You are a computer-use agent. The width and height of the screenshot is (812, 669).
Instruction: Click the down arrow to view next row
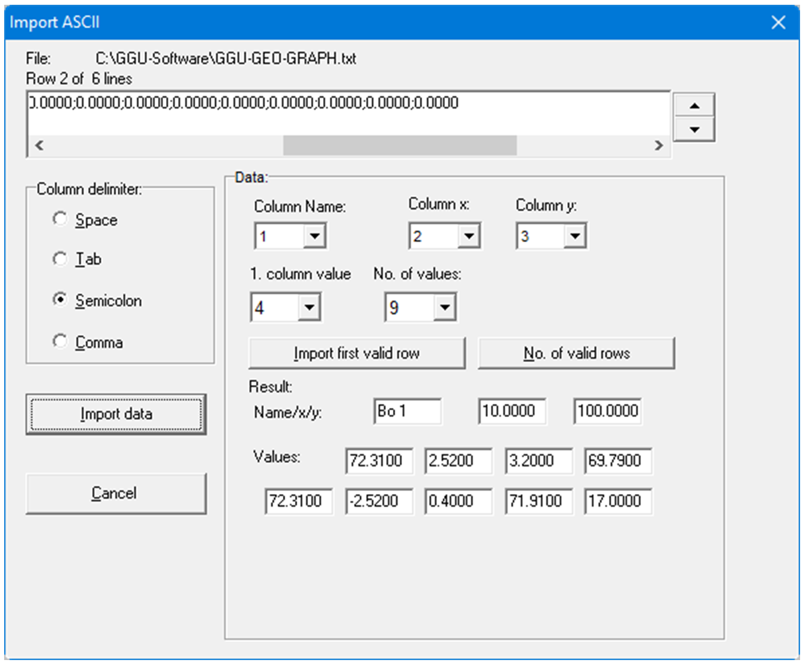pos(694,130)
